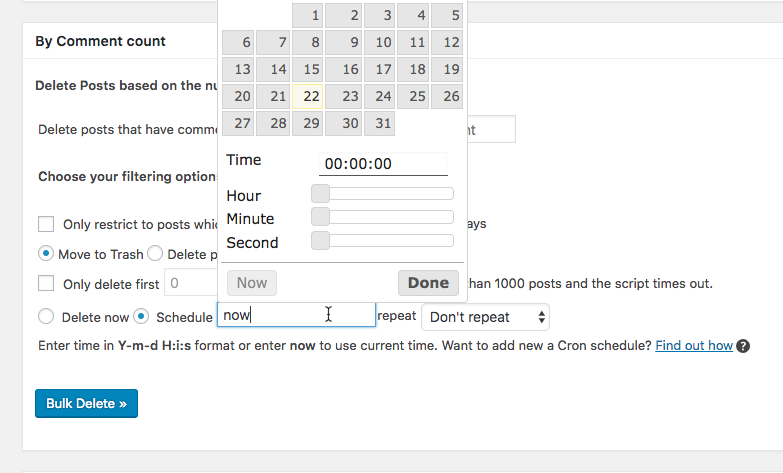Click the 'Only delete first' number field
Image resolution: width=783 pixels, height=473 pixels.
tap(191, 283)
